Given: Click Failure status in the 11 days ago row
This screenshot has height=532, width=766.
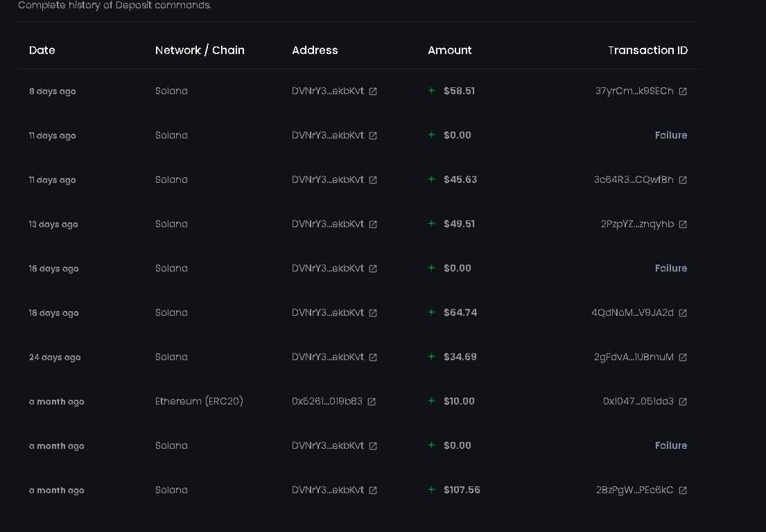Looking at the screenshot, I should pyautogui.click(x=671, y=135).
